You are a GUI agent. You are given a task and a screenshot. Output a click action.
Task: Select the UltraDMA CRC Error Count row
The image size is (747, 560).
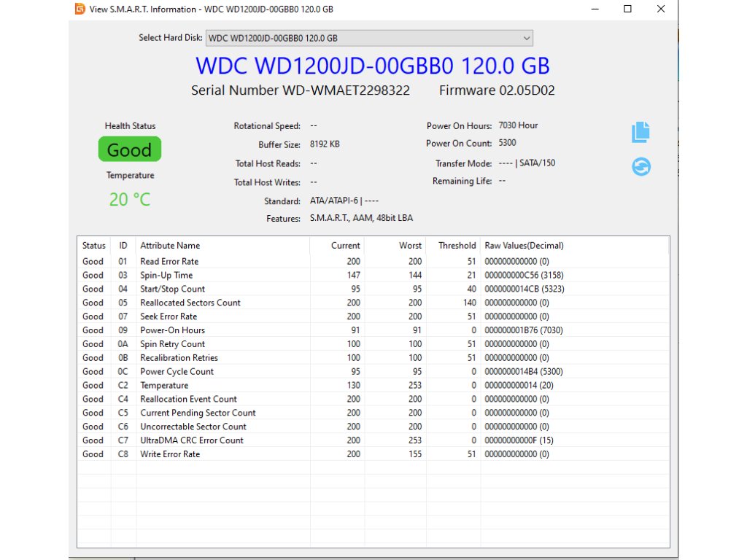pos(192,440)
